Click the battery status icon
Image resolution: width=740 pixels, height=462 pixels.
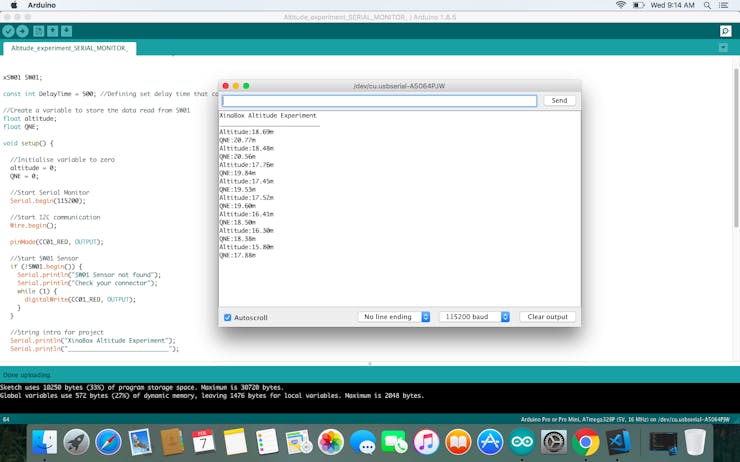click(x=638, y=5)
